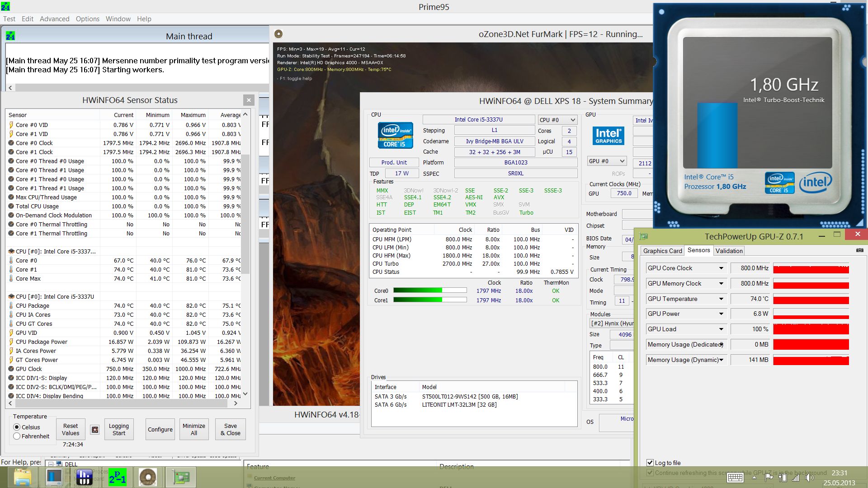Screen dimensions: 868x488
Task: Click the Save & Close button
Action: pyautogui.click(x=231, y=429)
